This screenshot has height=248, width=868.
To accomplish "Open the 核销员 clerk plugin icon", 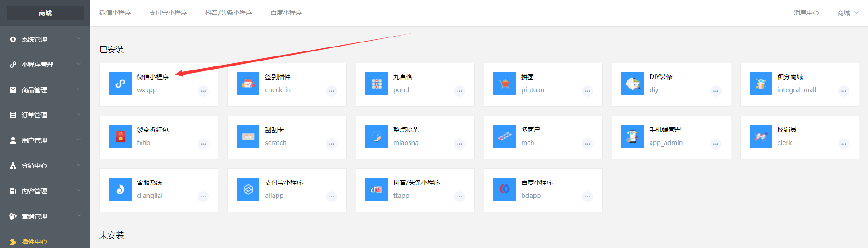I will coord(761,136).
